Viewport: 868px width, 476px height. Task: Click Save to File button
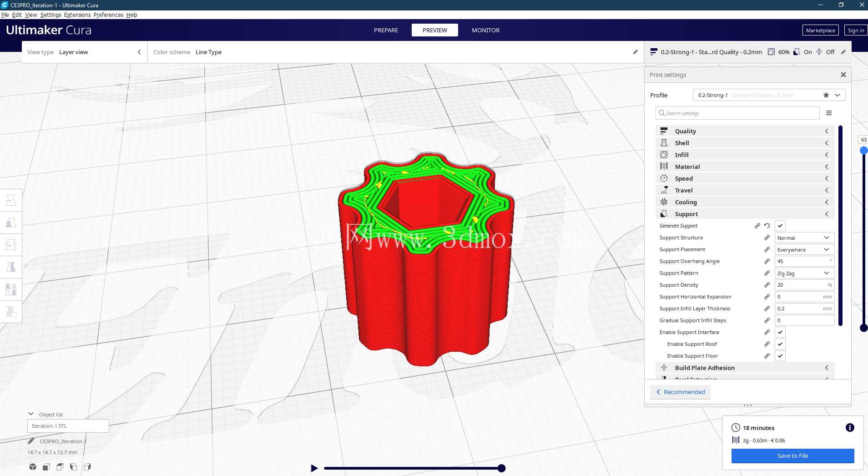click(792, 456)
